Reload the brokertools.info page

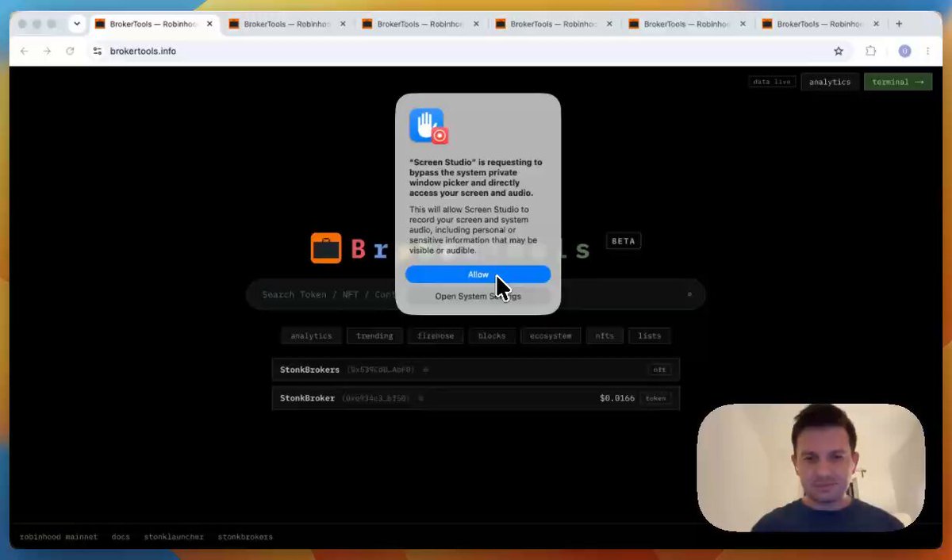coord(70,51)
